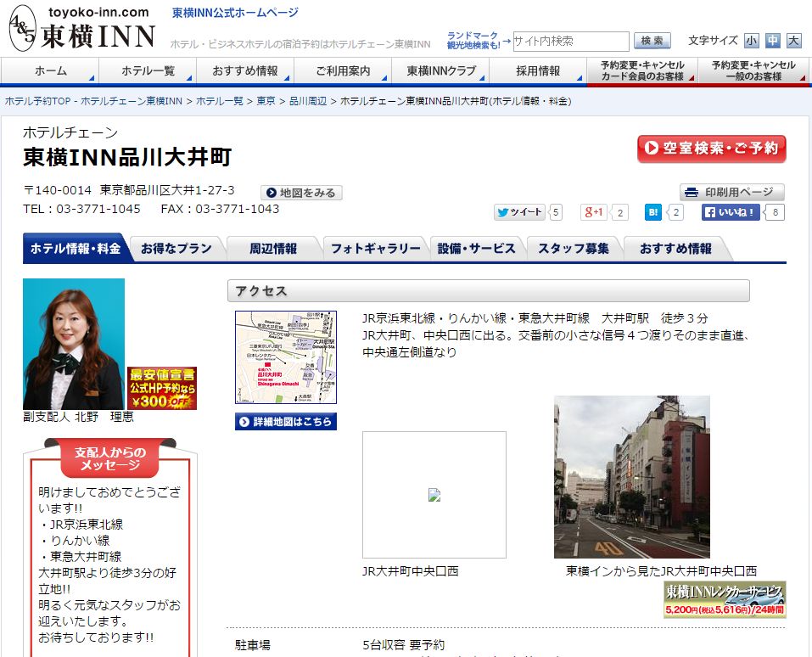Switch to the 設備・サービス tab

pyautogui.click(x=477, y=249)
